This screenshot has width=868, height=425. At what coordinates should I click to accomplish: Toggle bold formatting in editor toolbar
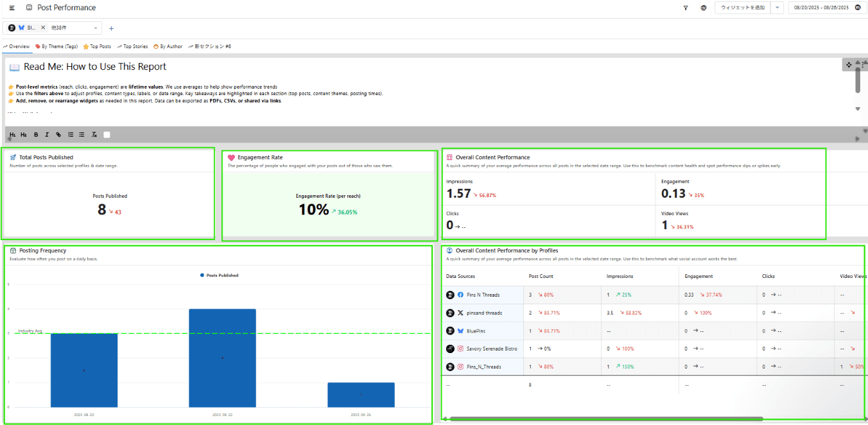[x=36, y=135]
